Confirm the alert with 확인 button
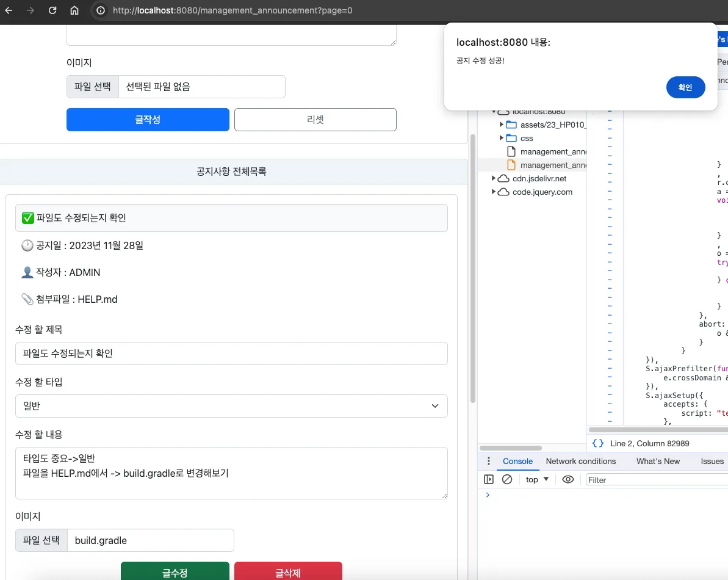This screenshot has width=728, height=580. click(685, 87)
